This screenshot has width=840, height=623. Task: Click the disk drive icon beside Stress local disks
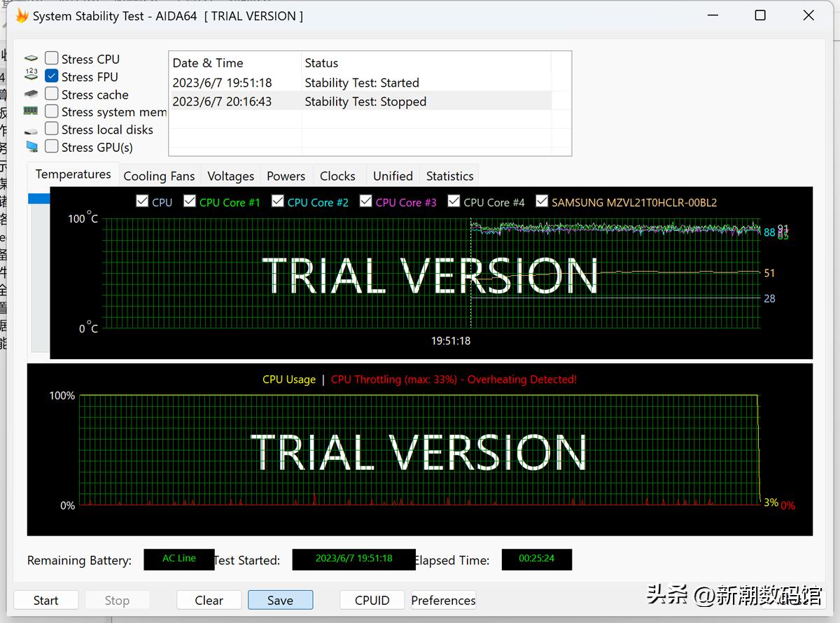tap(31, 129)
